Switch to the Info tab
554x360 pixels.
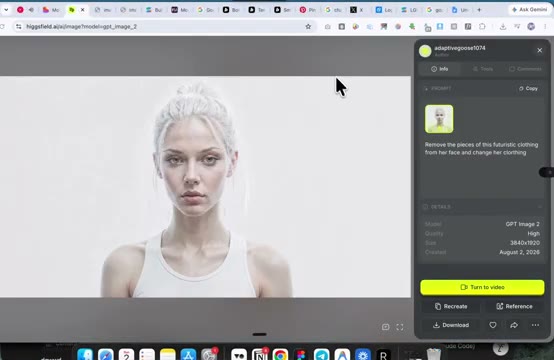pos(440,69)
